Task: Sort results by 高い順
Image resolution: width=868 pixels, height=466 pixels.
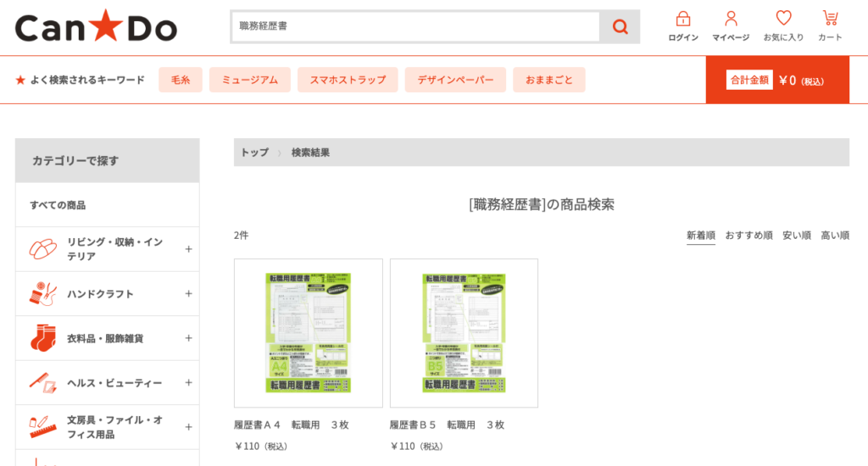Action: click(x=834, y=235)
